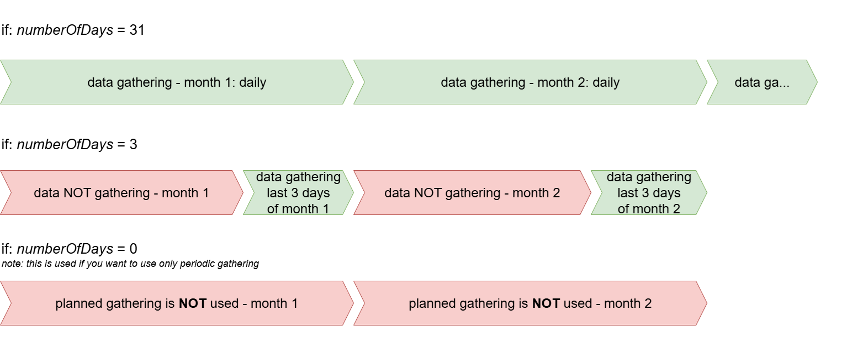The height and width of the screenshot is (357, 868).
Task: Click the value '3' in the second heading
Action: [x=133, y=144]
